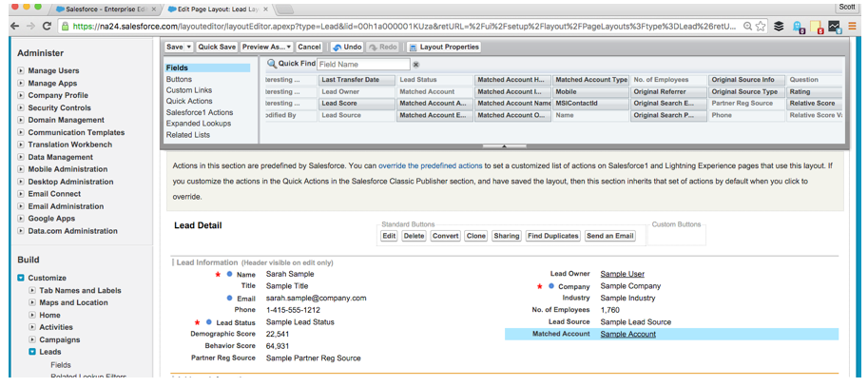The height and width of the screenshot is (387, 868).
Task: Select Matched Account Type palette field
Action: coord(590,80)
